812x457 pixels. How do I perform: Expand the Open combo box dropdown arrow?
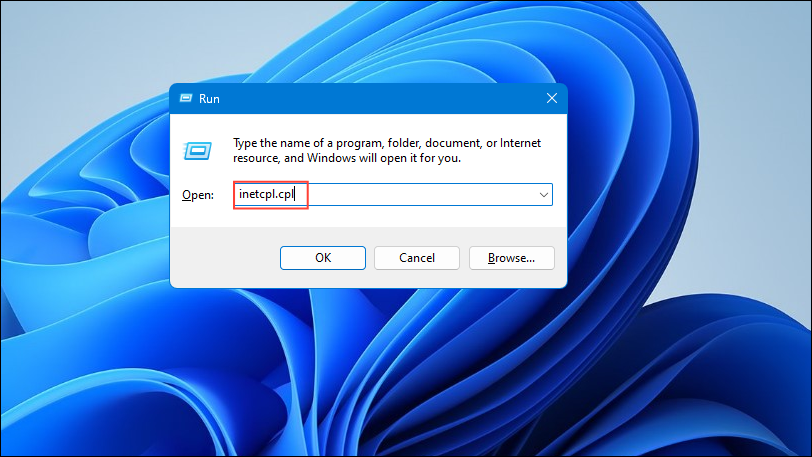[x=543, y=195]
